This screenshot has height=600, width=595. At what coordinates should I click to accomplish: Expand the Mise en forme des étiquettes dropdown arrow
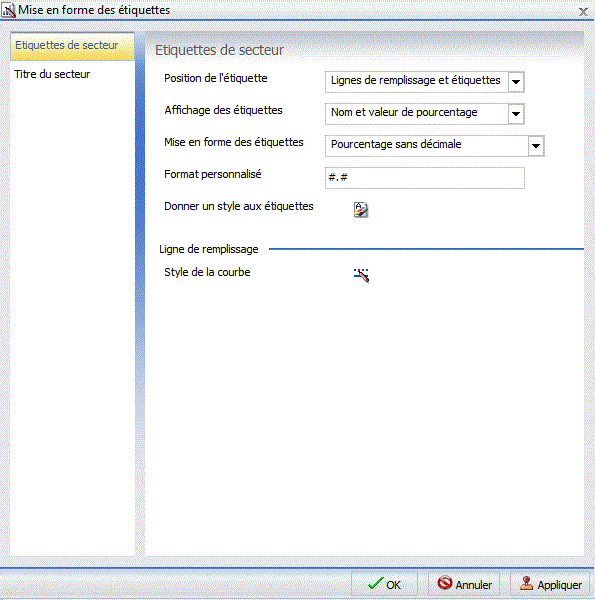pyautogui.click(x=536, y=146)
